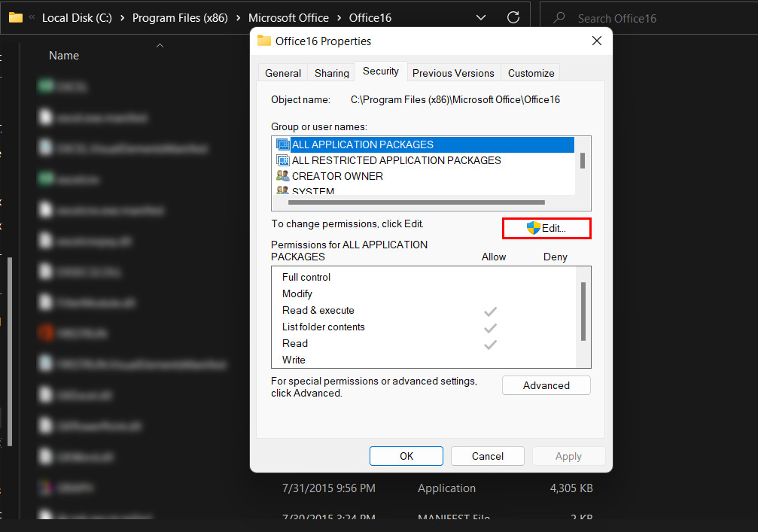Click the folder icon at the left of the address bar
This screenshot has height=532, width=758.
(15, 17)
